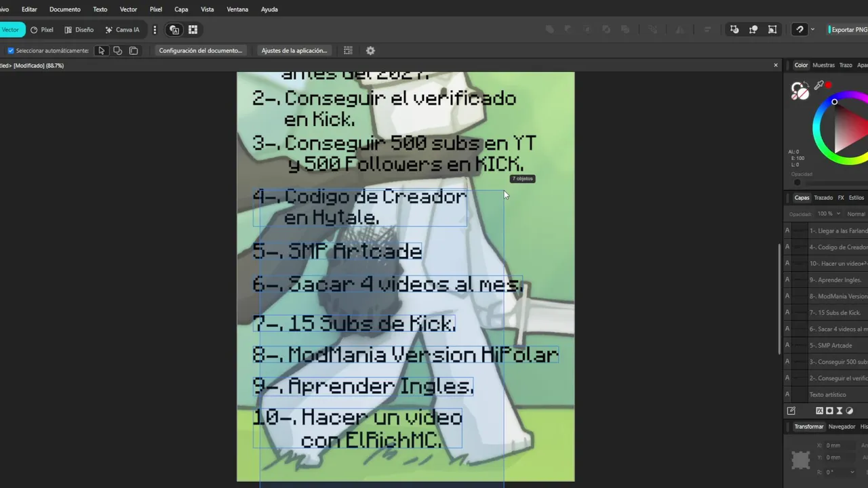Open the Texto menu
Viewport: 868px width, 488px height.
100,9
